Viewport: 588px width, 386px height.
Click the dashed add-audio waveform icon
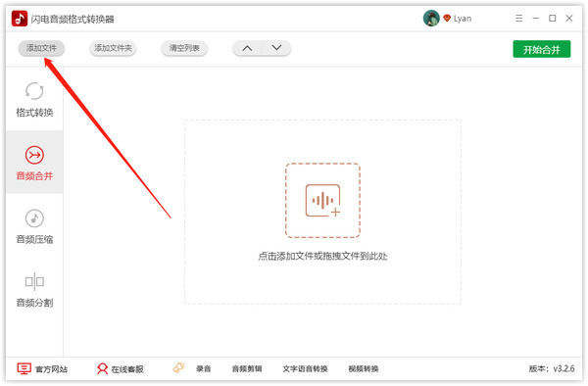tap(322, 201)
